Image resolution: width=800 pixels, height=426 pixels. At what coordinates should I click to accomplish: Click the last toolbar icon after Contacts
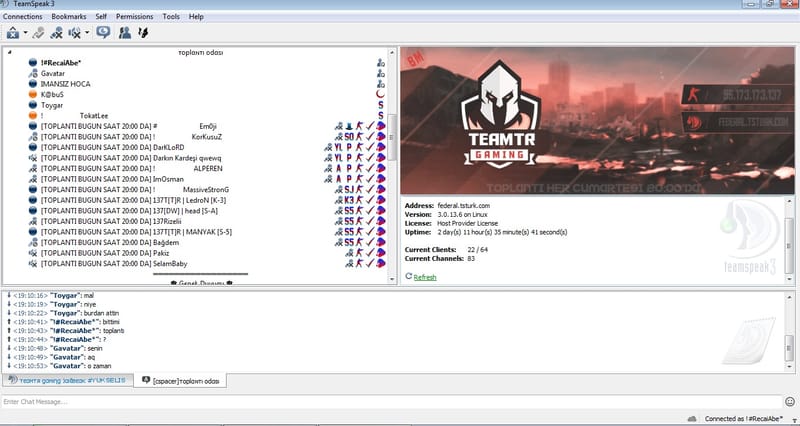pyautogui.click(x=143, y=33)
